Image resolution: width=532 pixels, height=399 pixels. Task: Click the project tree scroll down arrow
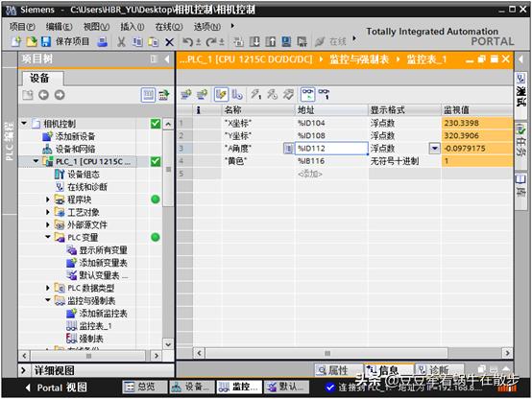click(168, 344)
